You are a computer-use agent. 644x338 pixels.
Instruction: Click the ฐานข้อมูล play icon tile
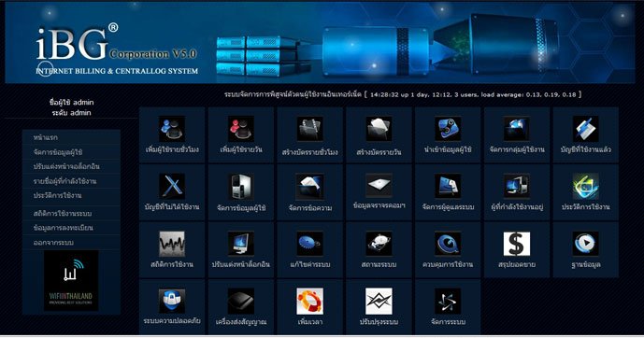(x=586, y=250)
